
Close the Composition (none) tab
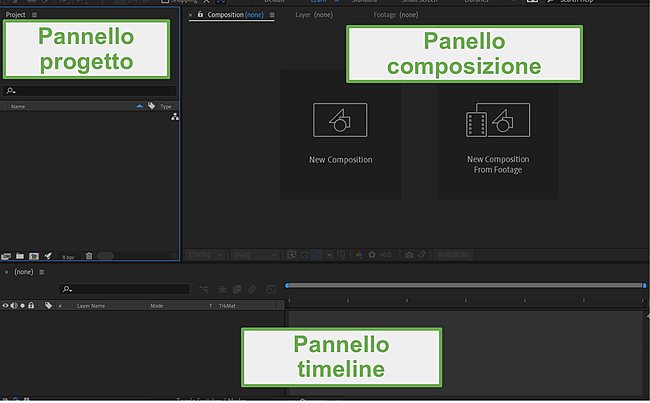[x=190, y=15]
